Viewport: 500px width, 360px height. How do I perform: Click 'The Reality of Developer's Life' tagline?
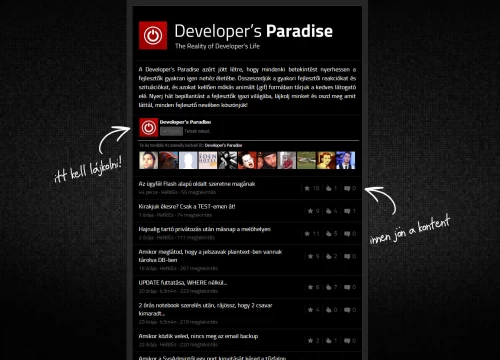(x=217, y=46)
